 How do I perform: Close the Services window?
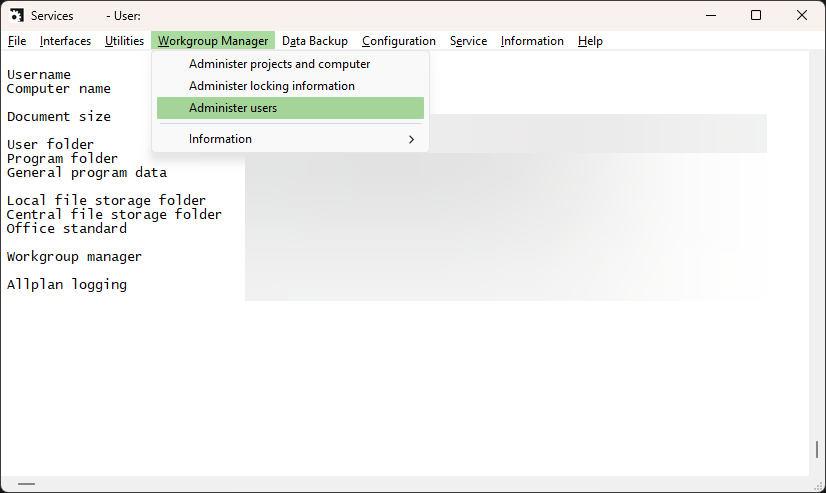[802, 15]
